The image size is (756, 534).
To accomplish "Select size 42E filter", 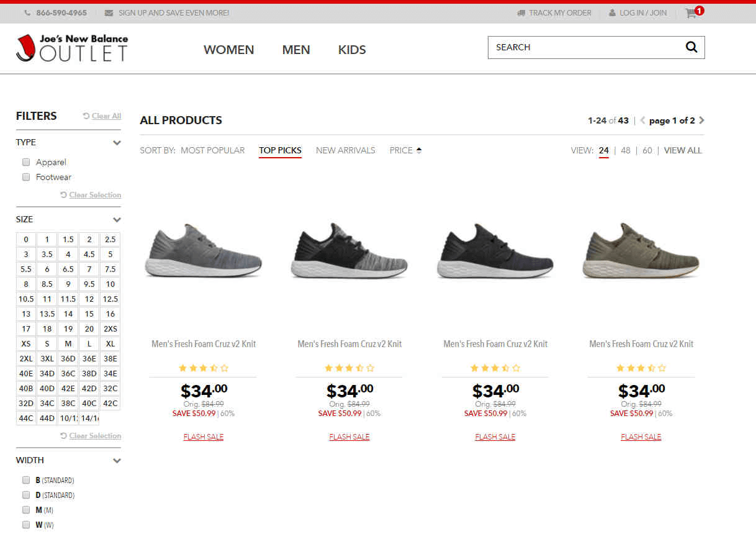I will tap(68, 388).
